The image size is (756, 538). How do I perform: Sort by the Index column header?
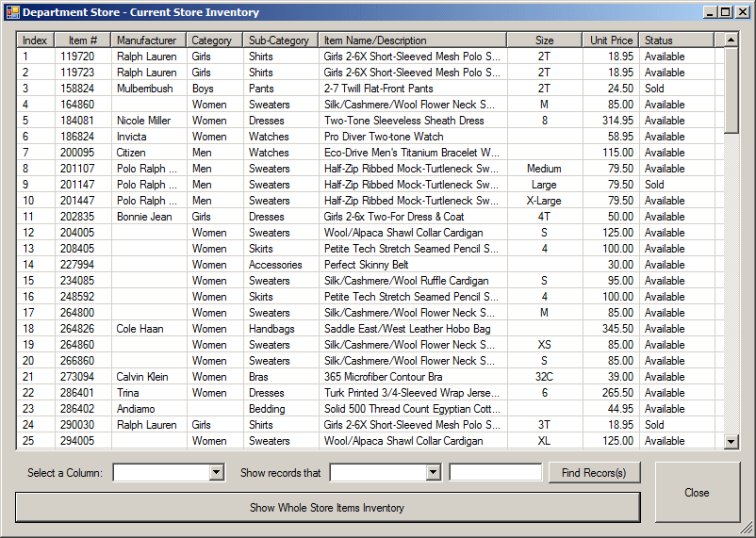(x=35, y=41)
